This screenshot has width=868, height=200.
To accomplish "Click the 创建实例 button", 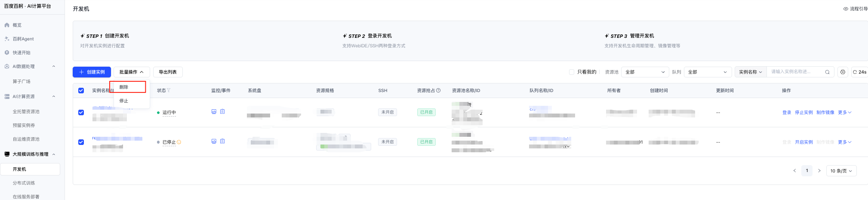I will pos(92,72).
